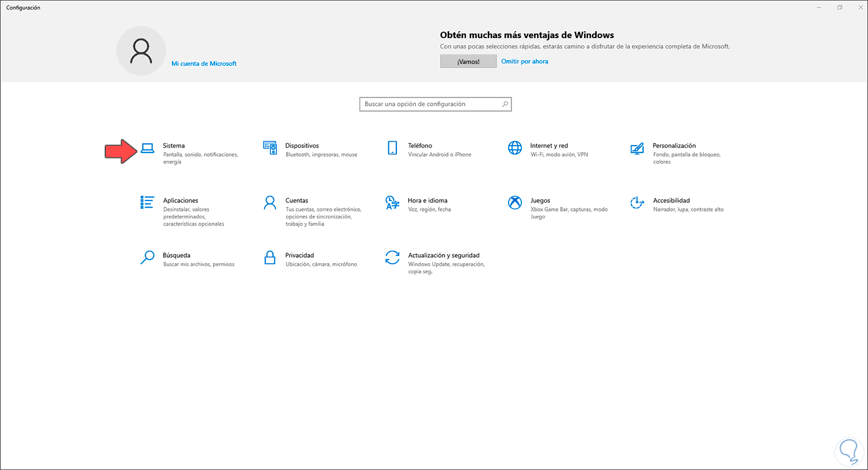Screen dimensions: 868x470
Task: Open the Mi cuenta de Microsoft link
Action: tap(204, 64)
